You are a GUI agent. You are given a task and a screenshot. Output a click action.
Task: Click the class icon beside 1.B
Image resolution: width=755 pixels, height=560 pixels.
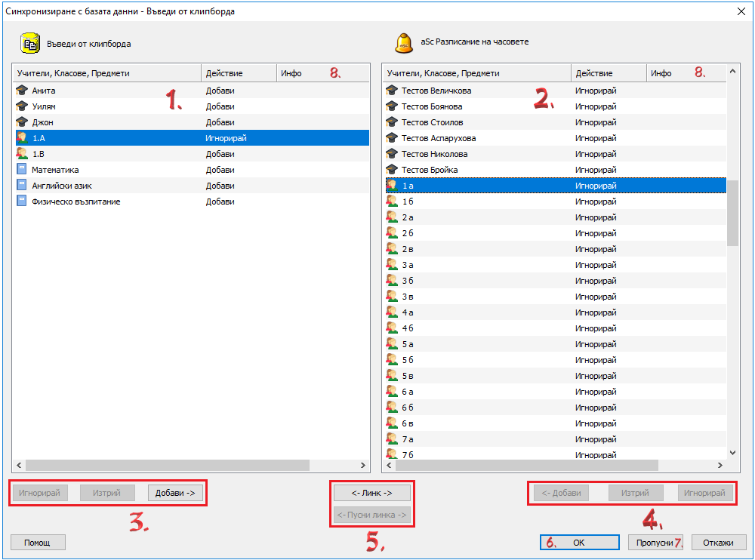click(x=22, y=154)
